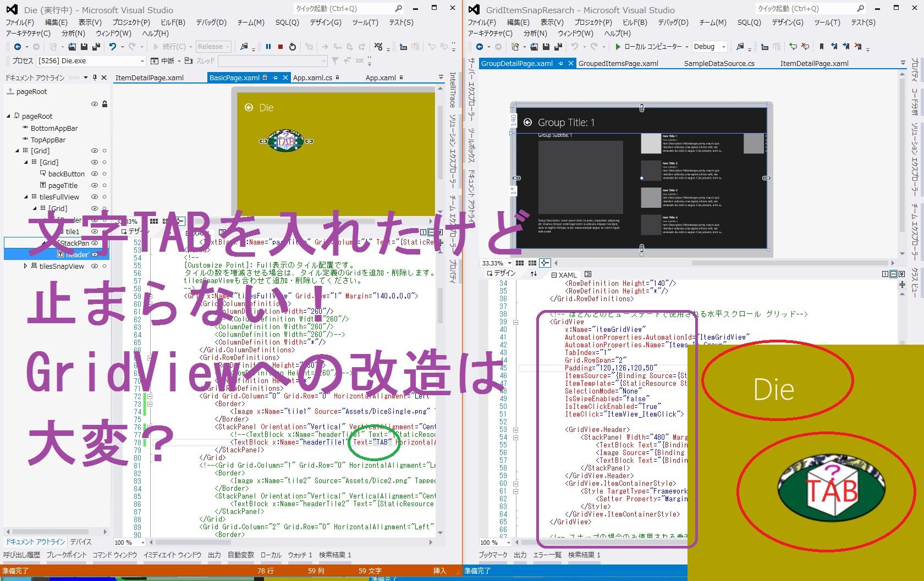The image size is (924, 581).
Task: Collapse the GridView code block at line 39
Action: click(515, 322)
